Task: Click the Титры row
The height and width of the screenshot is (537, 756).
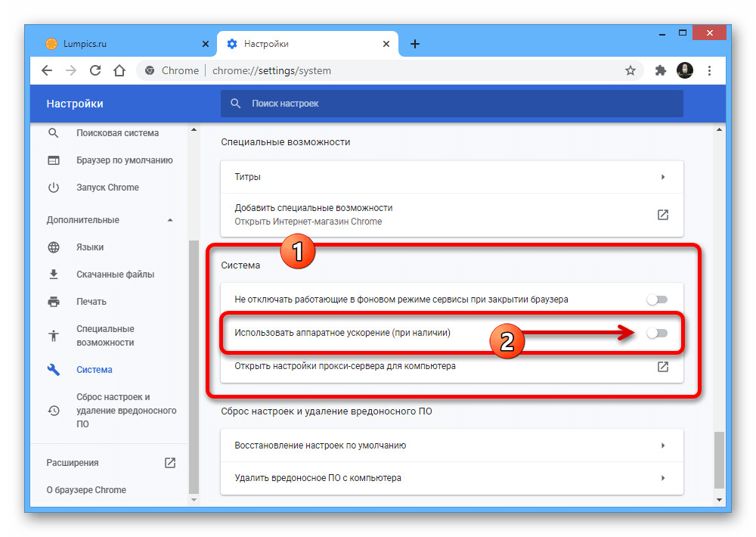Action: (x=452, y=177)
